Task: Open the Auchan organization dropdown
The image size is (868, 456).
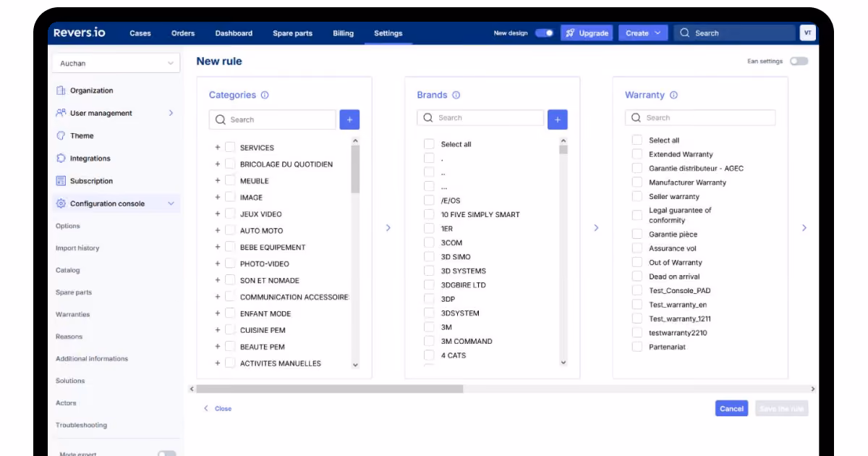Action: 116,63
